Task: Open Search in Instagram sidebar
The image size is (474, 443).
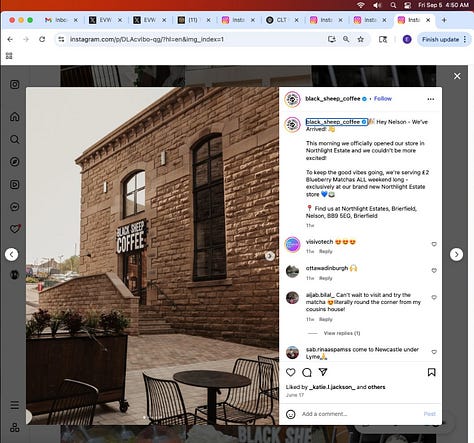Action: [x=14, y=139]
